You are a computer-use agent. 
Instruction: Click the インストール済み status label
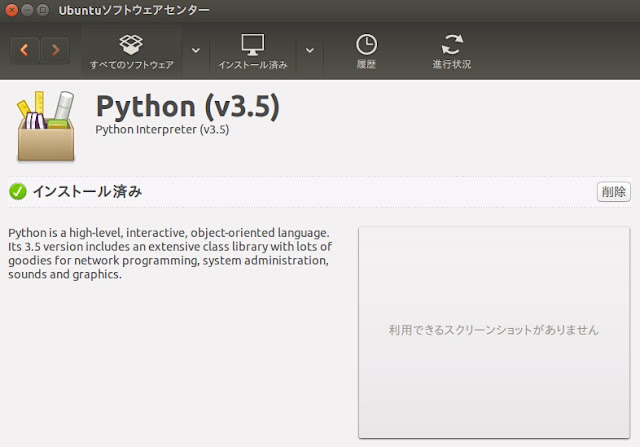(x=87, y=191)
